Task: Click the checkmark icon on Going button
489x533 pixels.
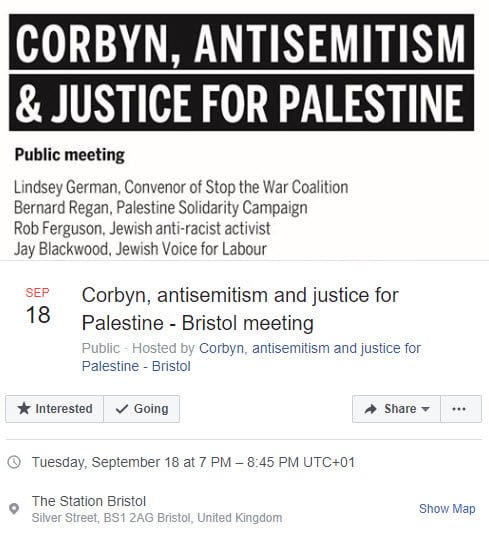Action: click(x=122, y=409)
